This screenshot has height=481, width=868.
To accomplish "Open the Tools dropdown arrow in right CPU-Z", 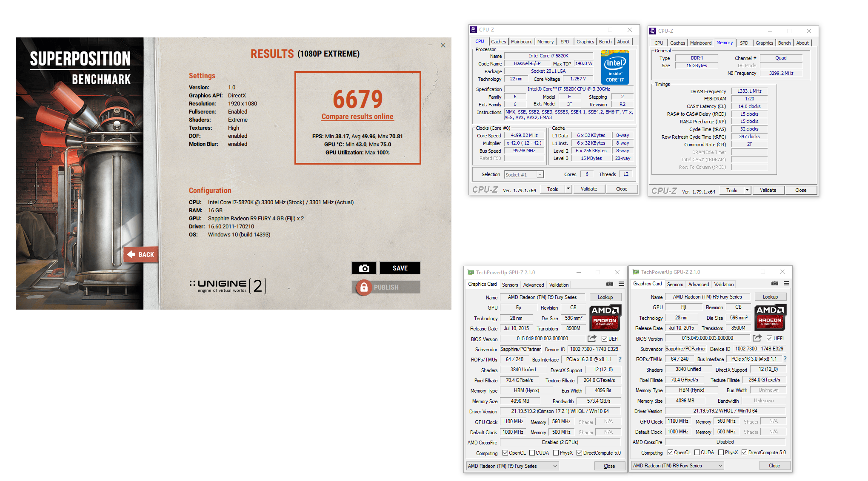I will (747, 190).
